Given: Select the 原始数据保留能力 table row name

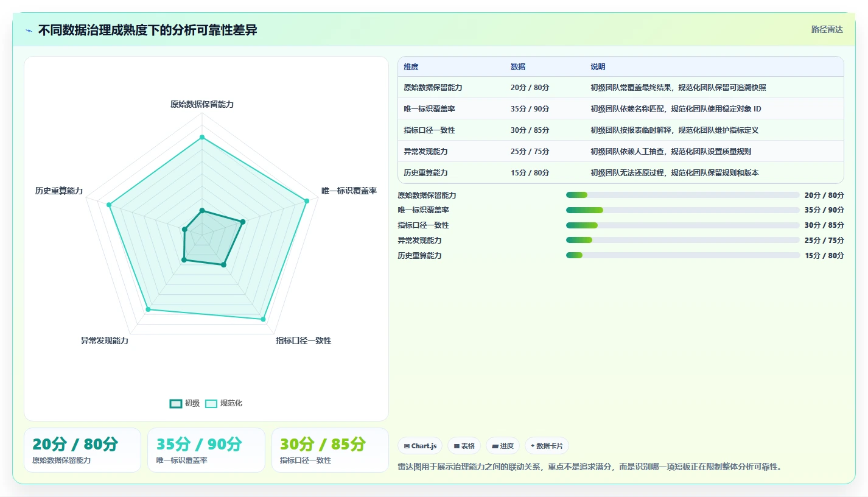Looking at the screenshot, I should point(433,88).
